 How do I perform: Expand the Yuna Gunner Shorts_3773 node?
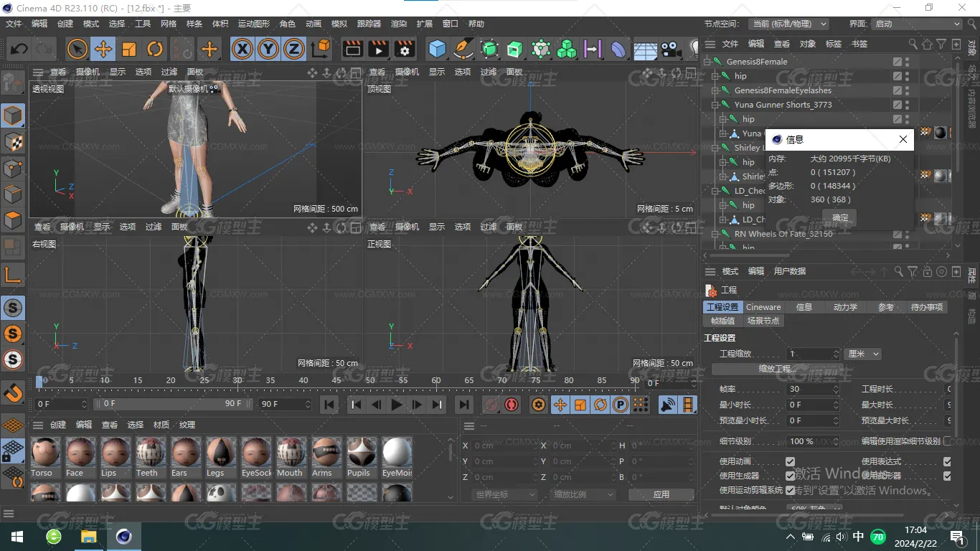click(715, 105)
